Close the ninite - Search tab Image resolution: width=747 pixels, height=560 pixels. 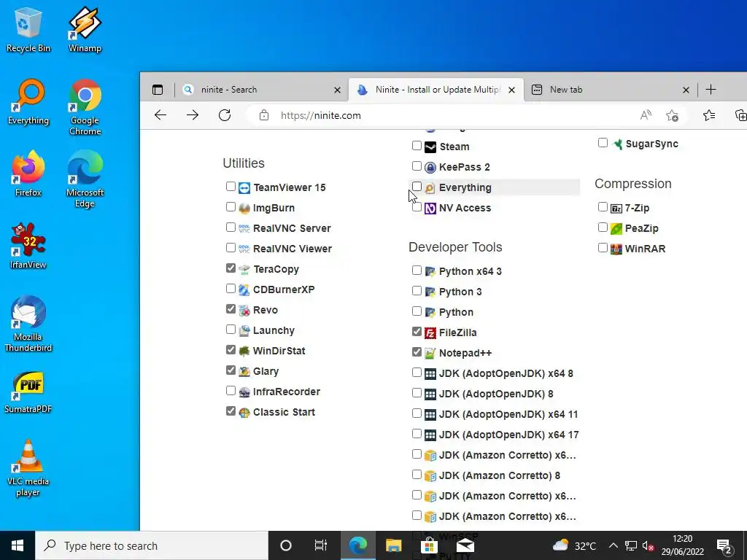[337, 90]
